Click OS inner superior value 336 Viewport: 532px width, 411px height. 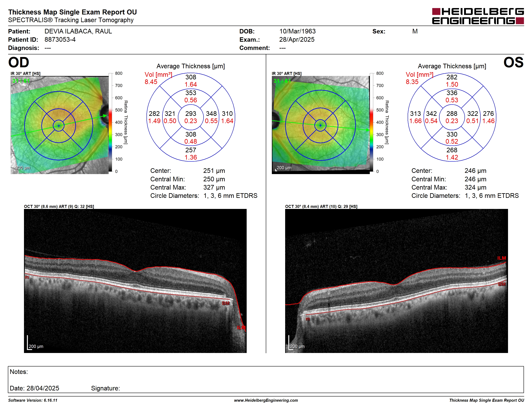[x=452, y=93]
